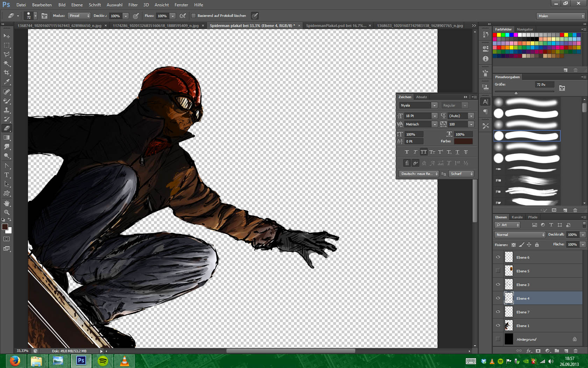Viewport: 588px width, 368px height.
Task: Enable Basierend auf Protokoll löschen checkbox
Action: point(193,16)
